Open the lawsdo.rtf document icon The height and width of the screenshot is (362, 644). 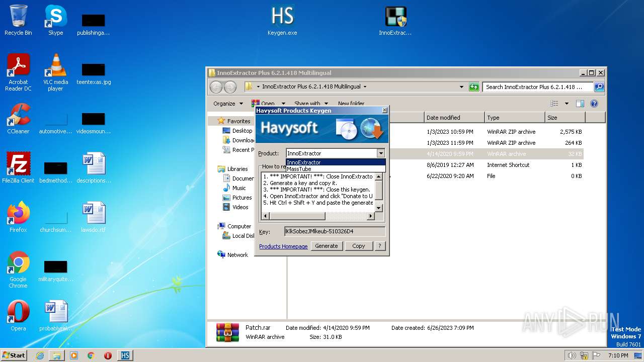[x=94, y=217]
